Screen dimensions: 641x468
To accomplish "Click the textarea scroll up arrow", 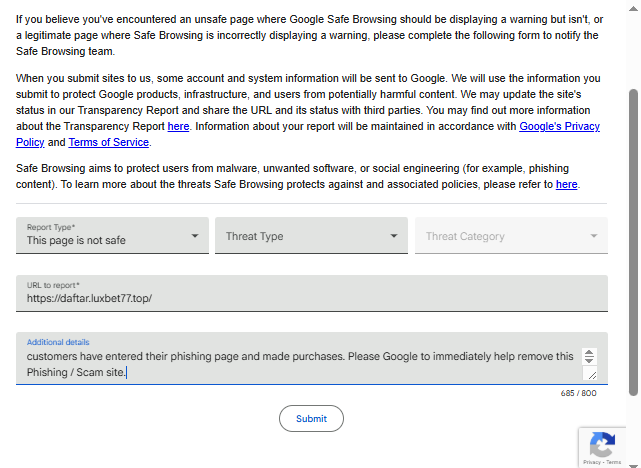I will coord(589,353).
